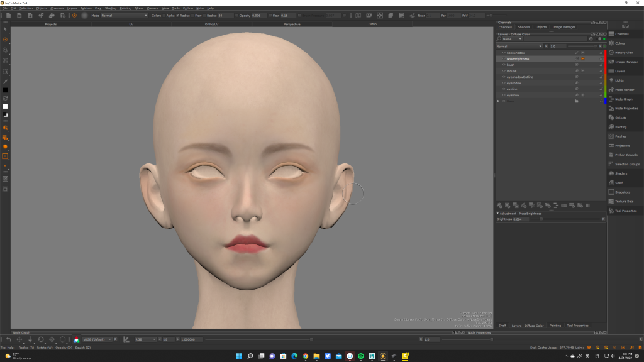Switch to the Image Manager tab
Image resolution: width=644 pixels, height=362 pixels.
tap(563, 27)
